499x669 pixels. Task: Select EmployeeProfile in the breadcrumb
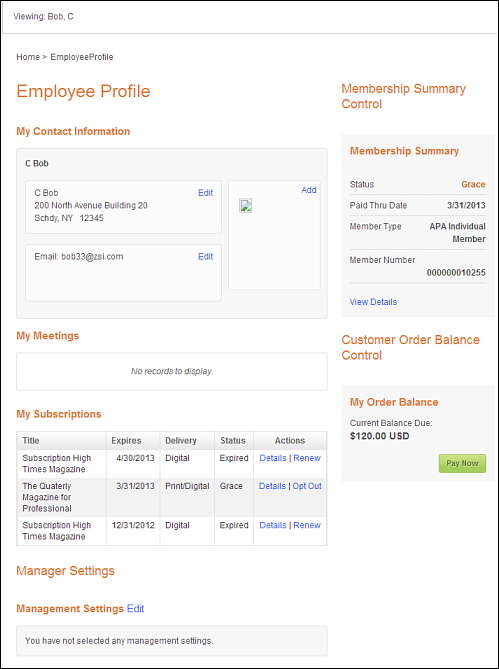[82, 57]
